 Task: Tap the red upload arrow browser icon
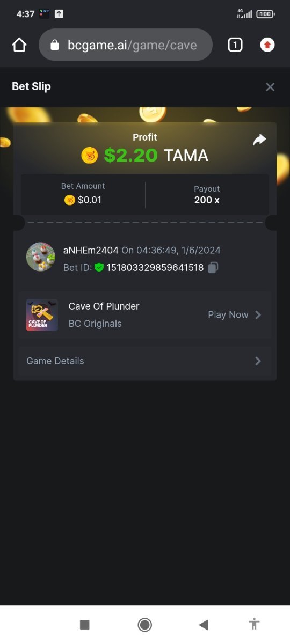267,45
